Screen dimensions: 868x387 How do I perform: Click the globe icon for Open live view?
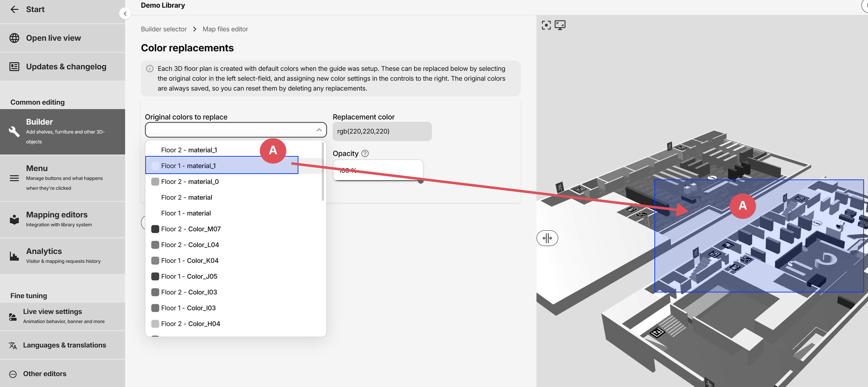pos(14,38)
